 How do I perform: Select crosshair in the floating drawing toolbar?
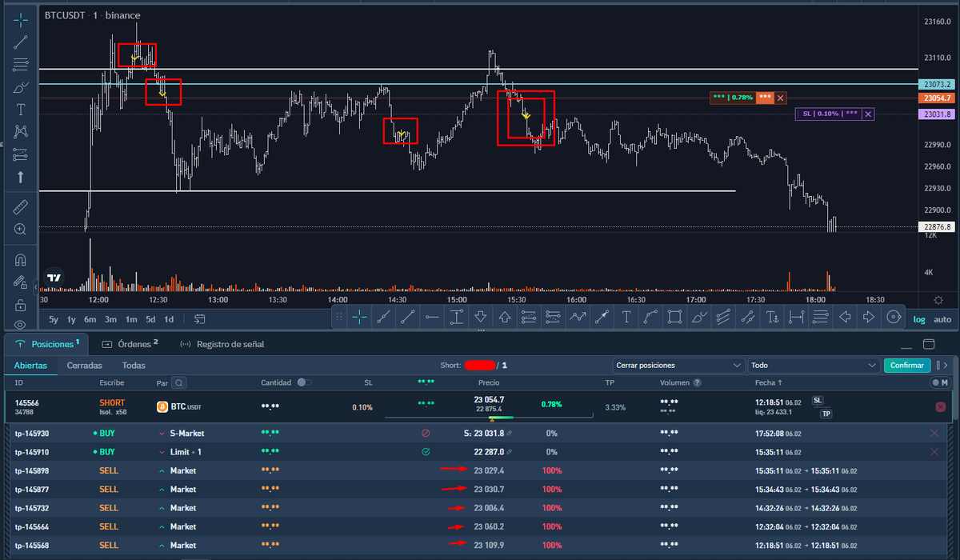pyautogui.click(x=360, y=317)
